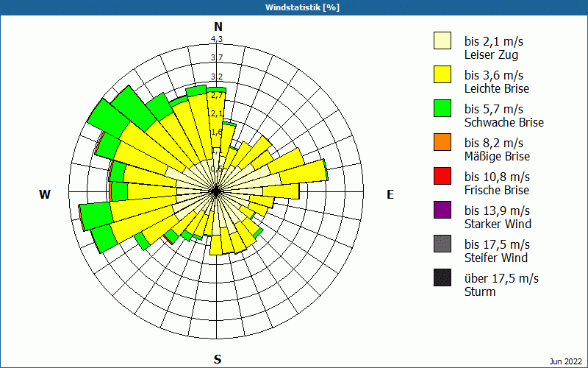Click the 'Jun 2022' date label

[x=565, y=361]
